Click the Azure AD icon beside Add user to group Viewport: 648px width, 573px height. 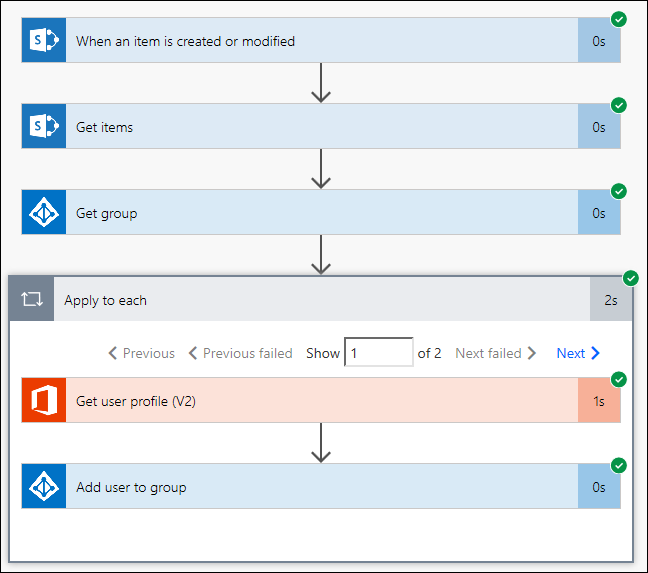pos(44,487)
